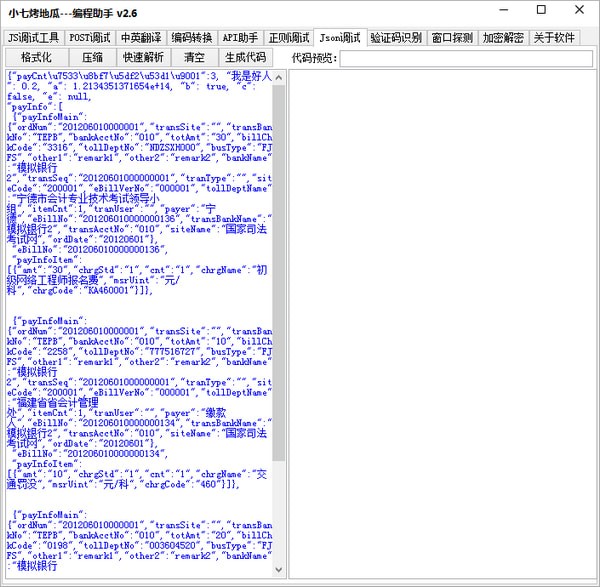Go to the API助手 tab
600x587 pixels.
pyautogui.click(x=240, y=38)
